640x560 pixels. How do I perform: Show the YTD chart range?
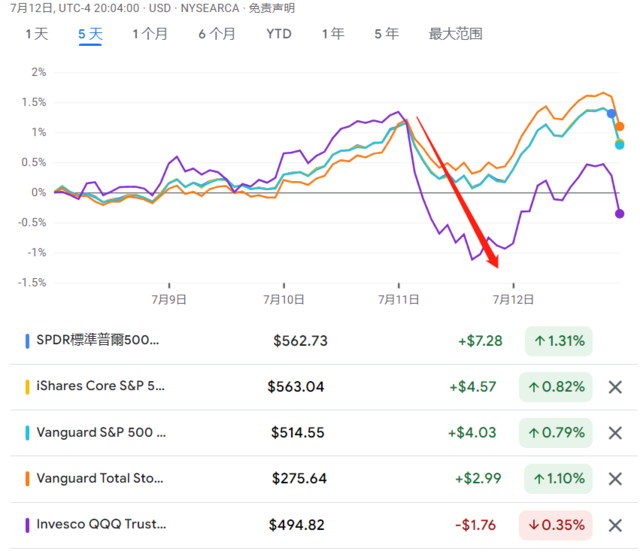point(279,34)
